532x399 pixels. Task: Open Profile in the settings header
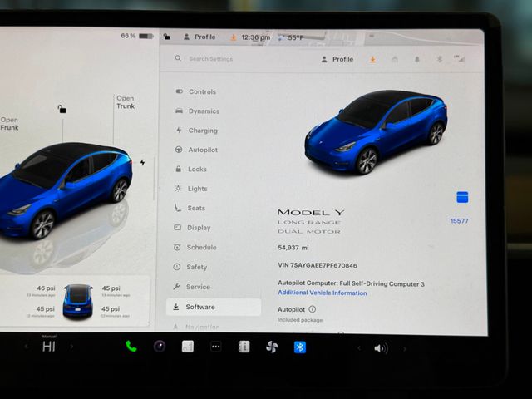337,59
